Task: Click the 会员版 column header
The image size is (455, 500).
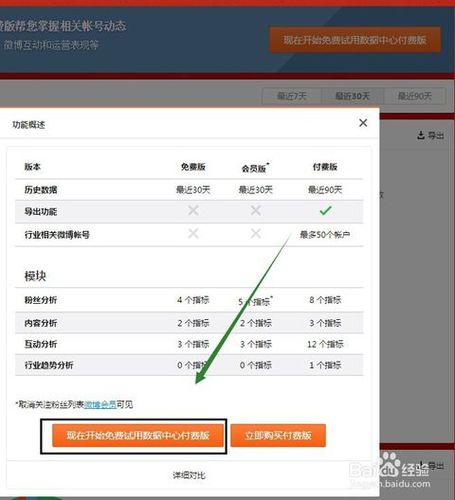Action: click(x=255, y=168)
